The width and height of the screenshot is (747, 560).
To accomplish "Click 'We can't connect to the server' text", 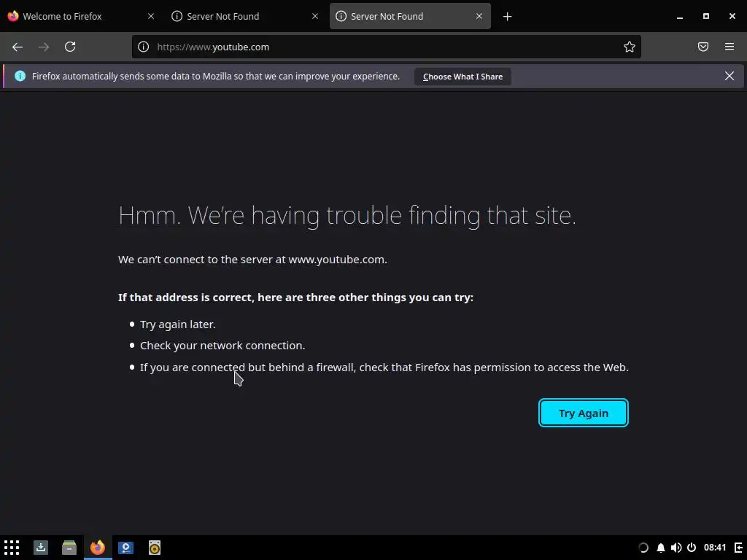I will (x=252, y=260).
